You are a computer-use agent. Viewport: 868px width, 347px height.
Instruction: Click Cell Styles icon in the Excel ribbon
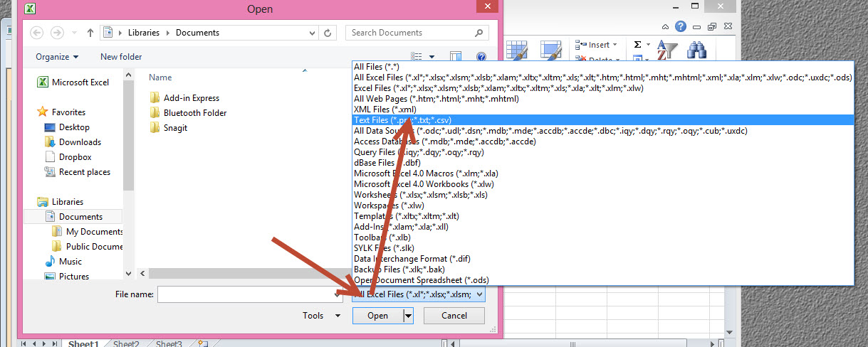552,50
